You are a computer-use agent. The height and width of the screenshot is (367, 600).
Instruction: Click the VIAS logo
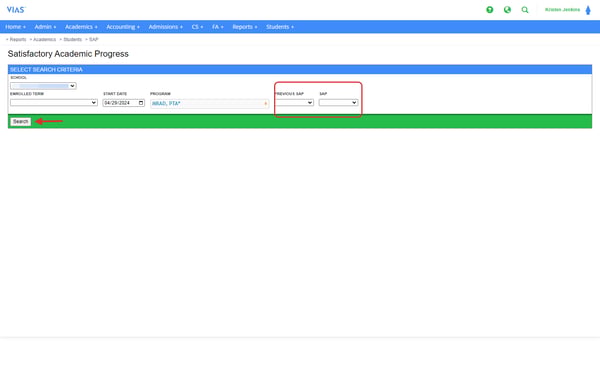(16, 10)
